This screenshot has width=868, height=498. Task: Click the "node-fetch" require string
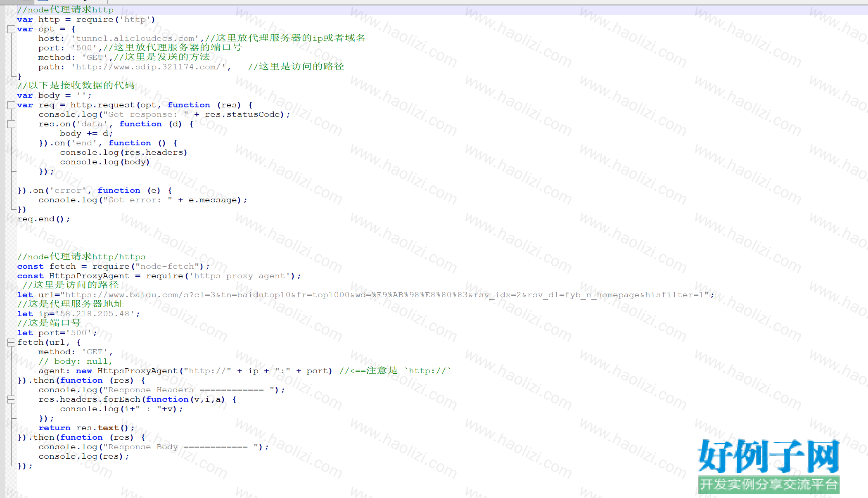coord(167,266)
